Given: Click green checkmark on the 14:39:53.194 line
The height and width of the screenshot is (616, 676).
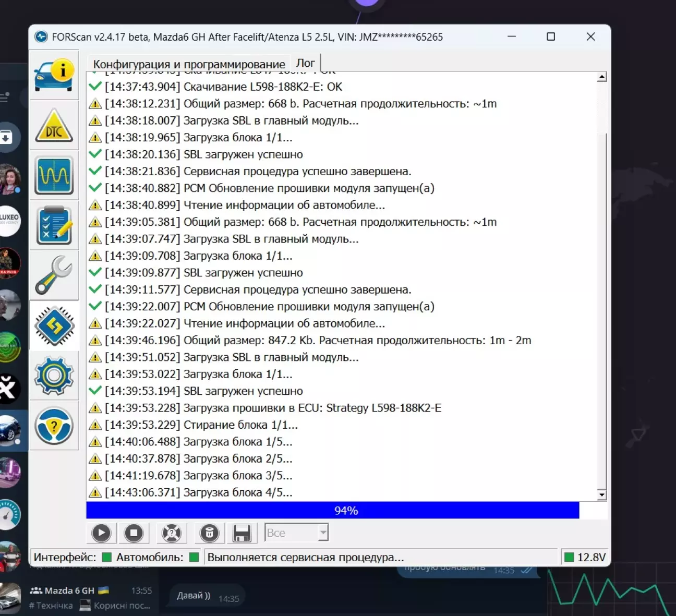Looking at the screenshot, I should click(x=95, y=391).
